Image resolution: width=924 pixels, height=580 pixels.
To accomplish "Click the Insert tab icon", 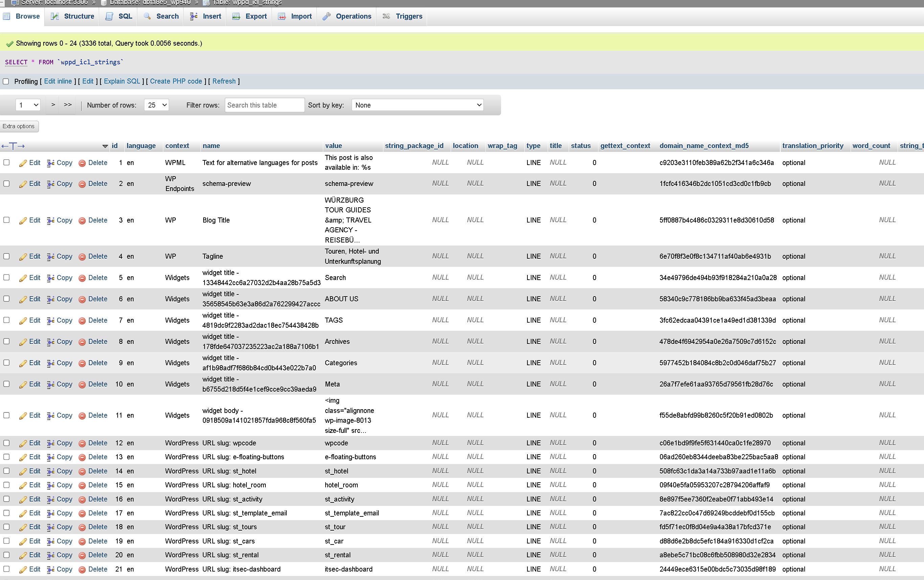I will click(194, 17).
